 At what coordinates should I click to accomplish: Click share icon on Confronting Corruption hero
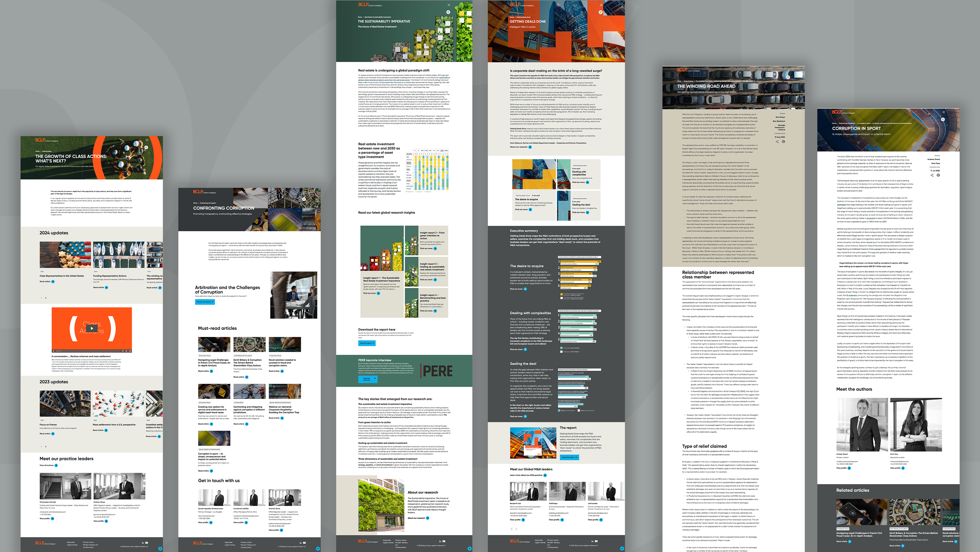pyautogui.click(x=304, y=199)
